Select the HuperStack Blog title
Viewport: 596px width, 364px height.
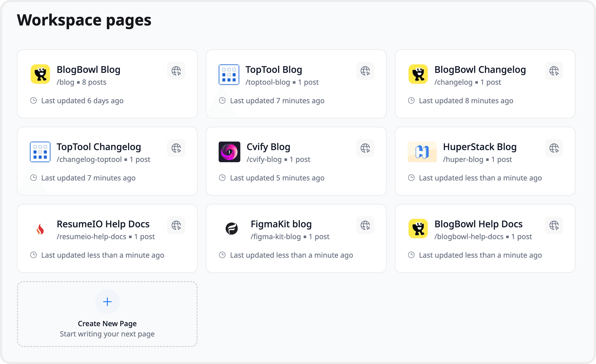[x=480, y=147]
